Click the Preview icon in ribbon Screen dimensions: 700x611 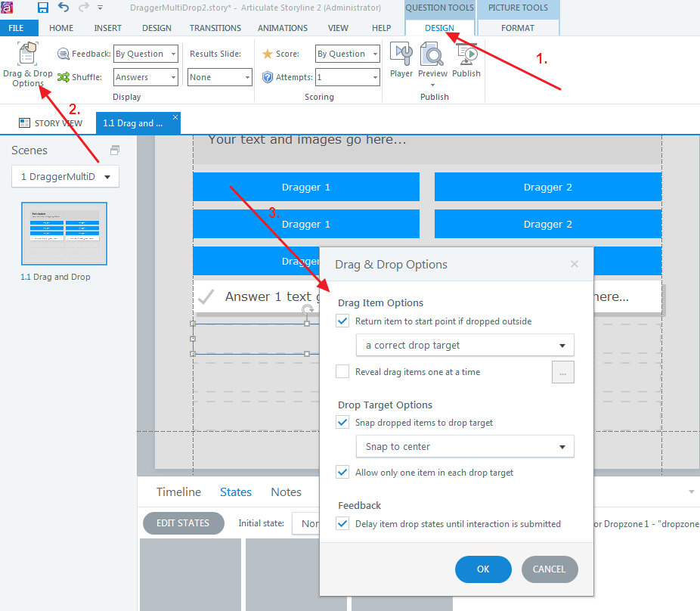[432, 56]
